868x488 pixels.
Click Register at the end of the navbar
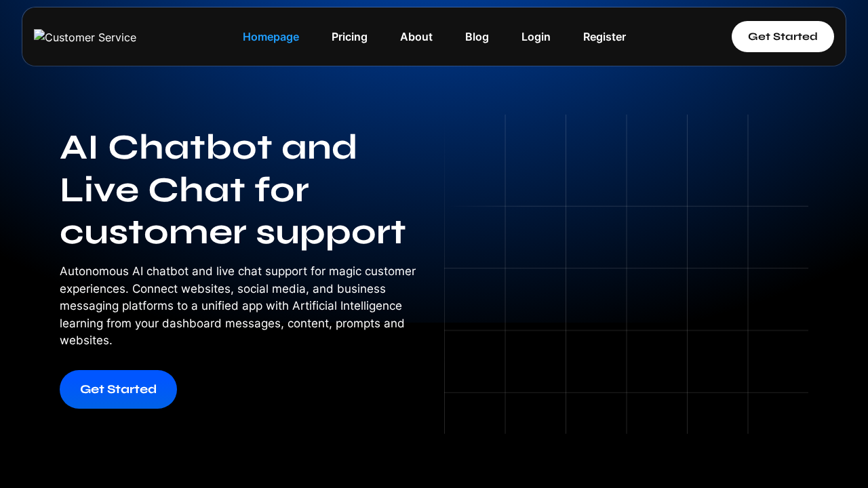tap(604, 37)
